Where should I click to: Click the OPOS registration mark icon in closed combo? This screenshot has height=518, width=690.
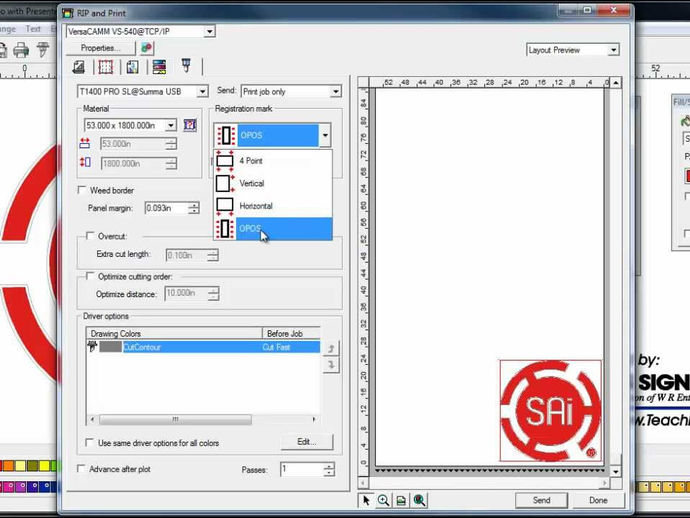pyautogui.click(x=225, y=135)
